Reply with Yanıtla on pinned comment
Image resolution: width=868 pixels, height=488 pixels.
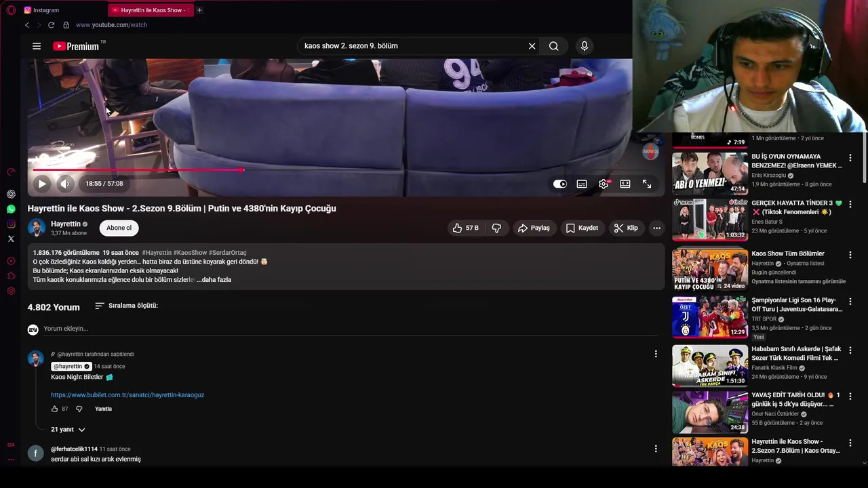click(103, 409)
